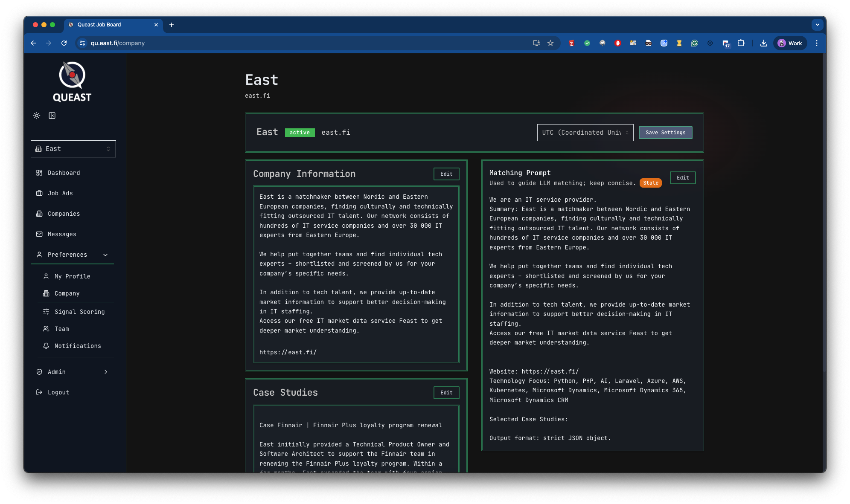Open East company selector dropdown
The height and width of the screenshot is (504, 850).
tap(73, 149)
